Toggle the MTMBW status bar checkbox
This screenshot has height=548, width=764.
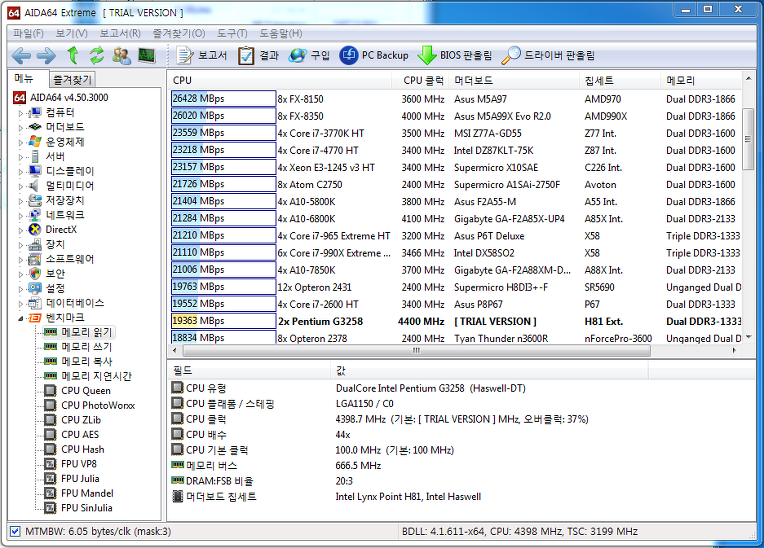tap(15, 531)
